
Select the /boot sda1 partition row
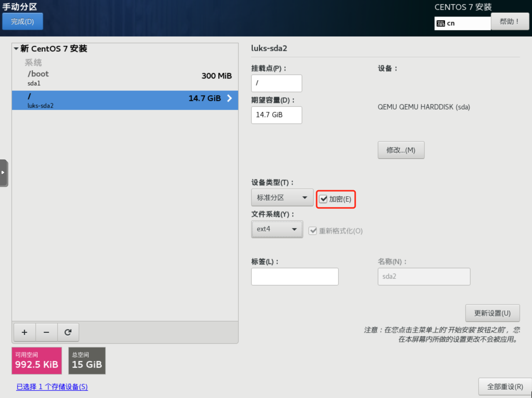[x=125, y=78]
